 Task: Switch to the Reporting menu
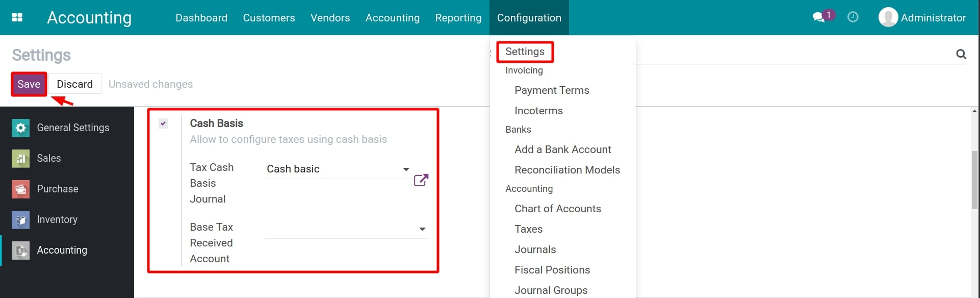(457, 17)
